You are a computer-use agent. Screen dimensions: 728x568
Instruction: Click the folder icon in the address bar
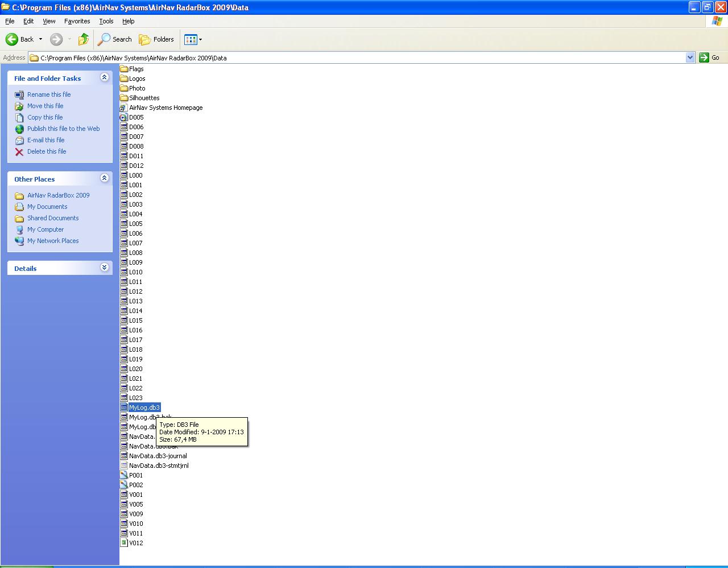(x=34, y=57)
